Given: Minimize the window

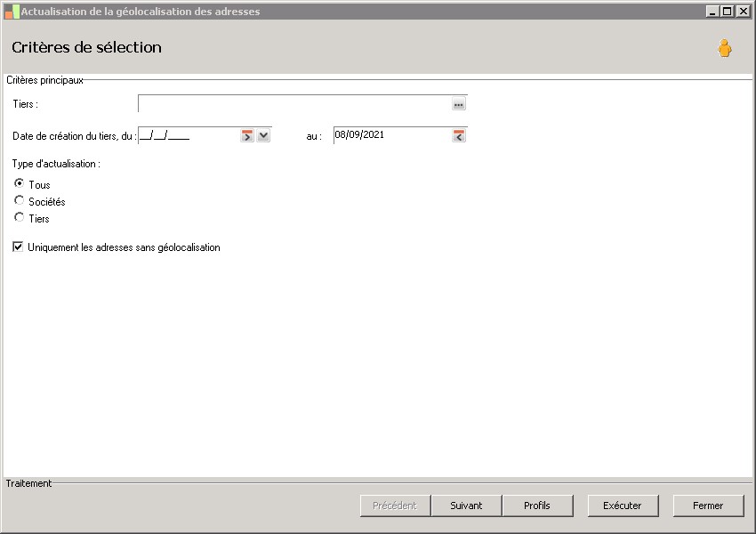Looking at the screenshot, I should [712, 11].
